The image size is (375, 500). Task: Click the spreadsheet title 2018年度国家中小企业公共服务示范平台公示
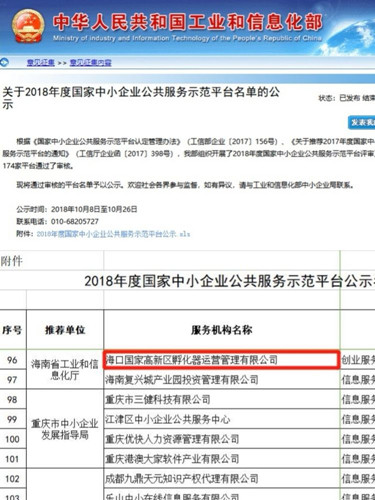[229, 281]
